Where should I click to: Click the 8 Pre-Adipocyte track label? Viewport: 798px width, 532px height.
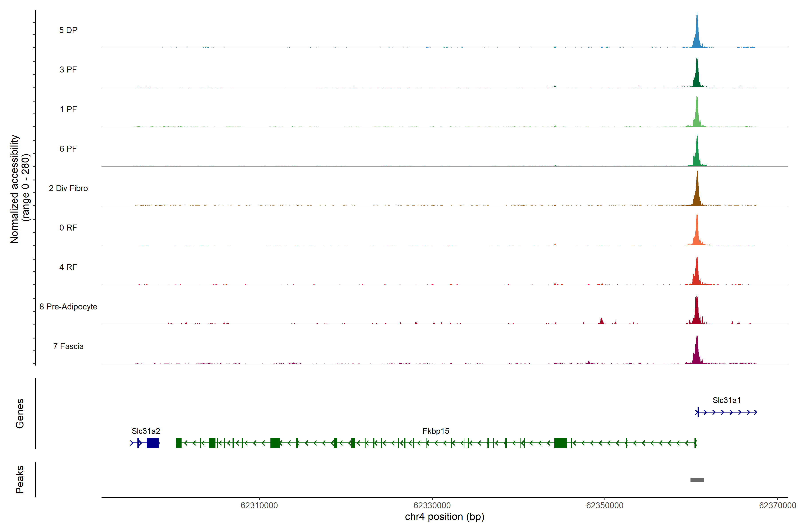(68, 307)
